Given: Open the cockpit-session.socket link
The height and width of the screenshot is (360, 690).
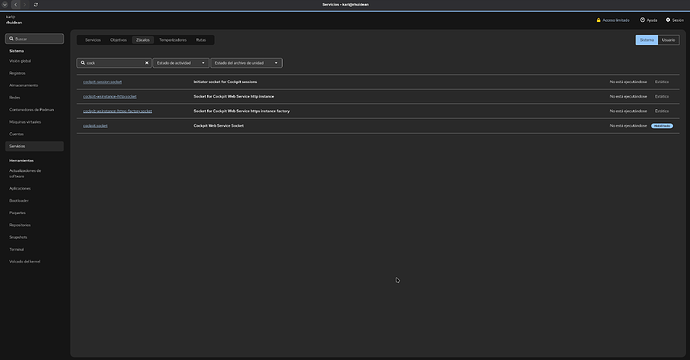Looking at the screenshot, I should [x=103, y=82].
